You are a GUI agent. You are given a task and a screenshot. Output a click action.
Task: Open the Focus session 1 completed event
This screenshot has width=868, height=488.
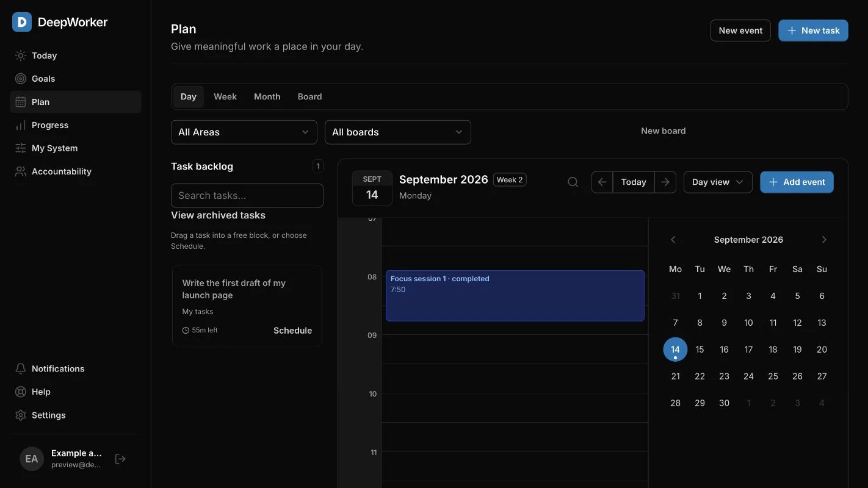515,296
